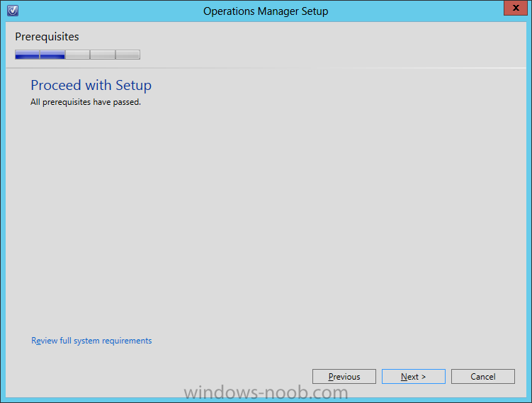Viewport: 532px width, 403px height.
Task: Click the Next button to proceed
Action: point(413,377)
